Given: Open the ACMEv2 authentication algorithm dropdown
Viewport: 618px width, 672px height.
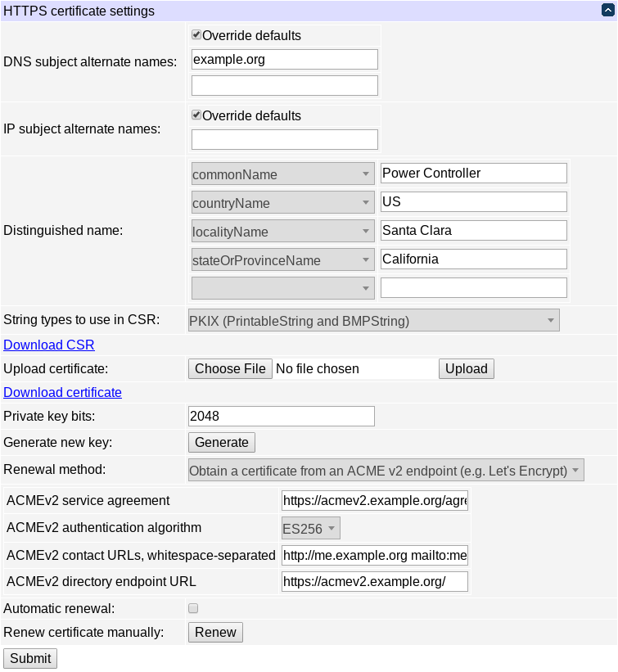Looking at the screenshot, I should pyautogui.click(x=310, y=527).
